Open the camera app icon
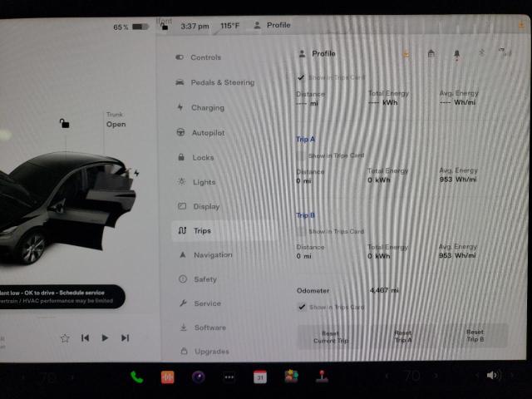This screenshot has height=399, width=532. click(x=199, y=377)
